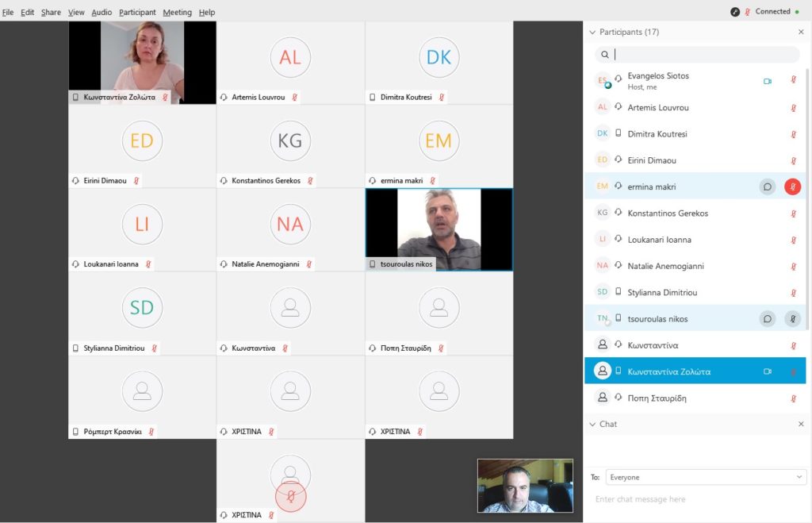Toggle Evangelos Siotos host microphone icon
812x523 pixels.
(x=793, y=79)
